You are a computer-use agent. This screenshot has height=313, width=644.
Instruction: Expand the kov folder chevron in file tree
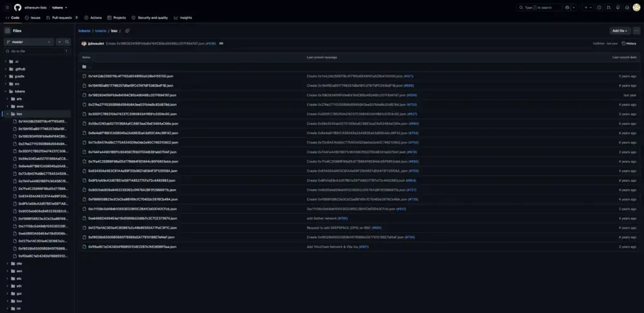(x=8, y=300)
